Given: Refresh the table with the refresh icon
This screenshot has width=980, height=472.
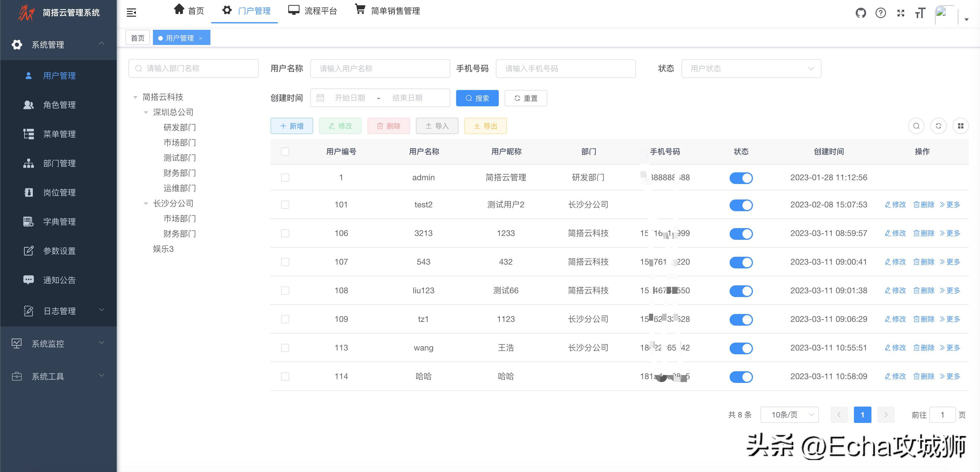Looking at the screenshot, I should click(x=939, y=126).
